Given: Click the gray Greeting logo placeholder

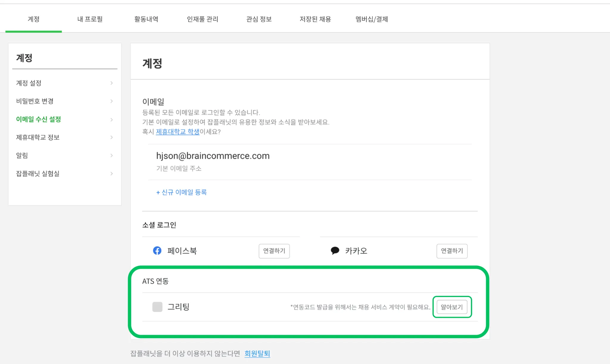Looking at the screenshot, I should [x=157, y=307].
